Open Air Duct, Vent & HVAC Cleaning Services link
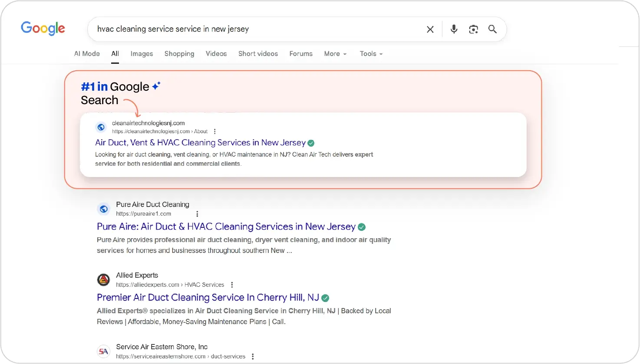 [x=200, y=143]
